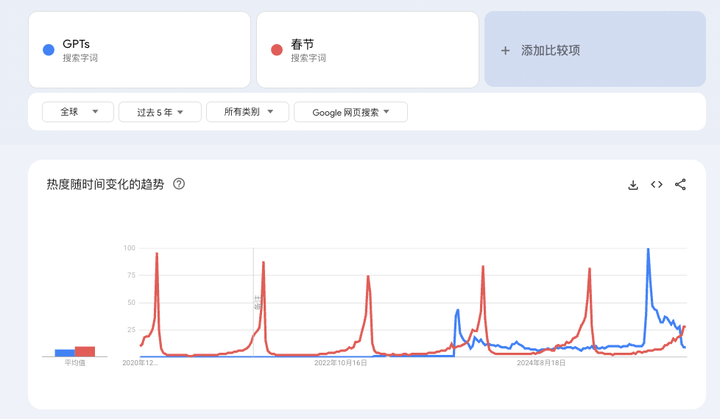Click the 2022年10月16日 axis date label
The width and height of the screenshot is (720, 419).
point(341,363)
